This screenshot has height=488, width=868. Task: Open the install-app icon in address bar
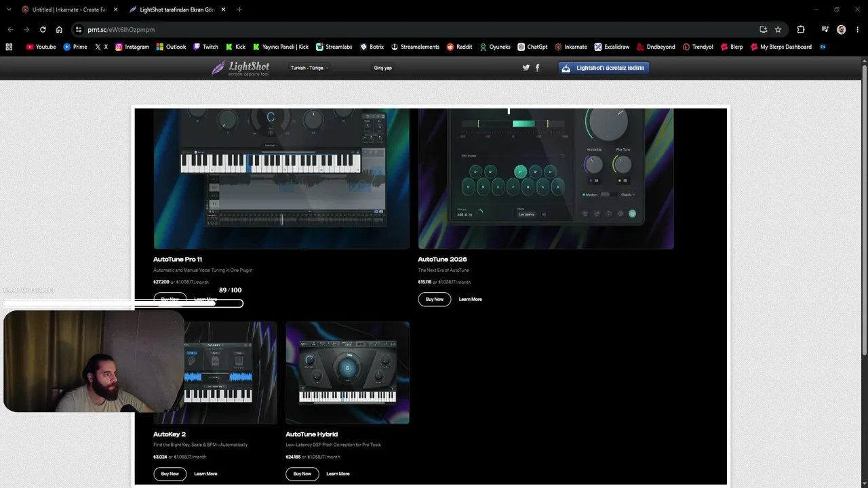[763, 30]
